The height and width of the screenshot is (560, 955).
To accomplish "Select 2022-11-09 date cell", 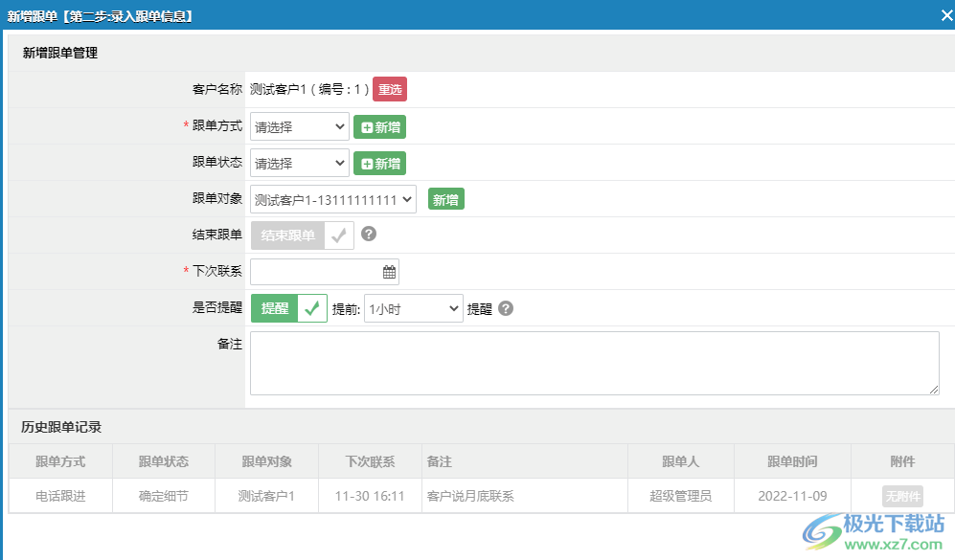I will coord(792,496).
